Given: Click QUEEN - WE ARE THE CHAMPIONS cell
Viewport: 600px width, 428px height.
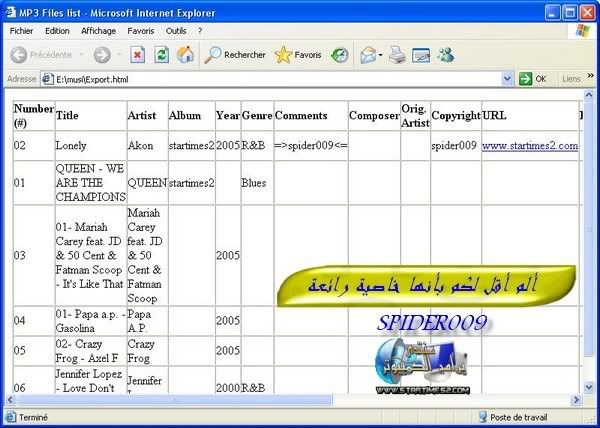Looking at the screenshot, I should pyautogui.click(x=91, y=183).
